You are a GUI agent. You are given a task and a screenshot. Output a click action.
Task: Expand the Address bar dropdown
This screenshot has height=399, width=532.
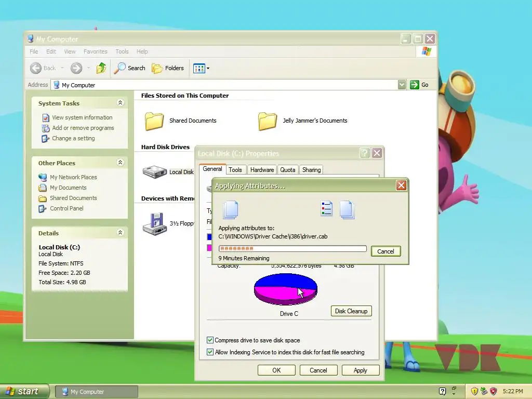(x=402, y=85)
